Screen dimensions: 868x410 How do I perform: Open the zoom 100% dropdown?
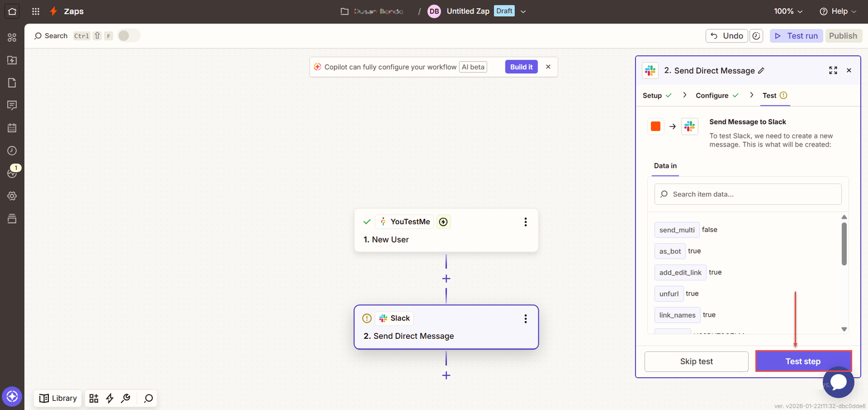pyautogui.click(x=788, y=11)
